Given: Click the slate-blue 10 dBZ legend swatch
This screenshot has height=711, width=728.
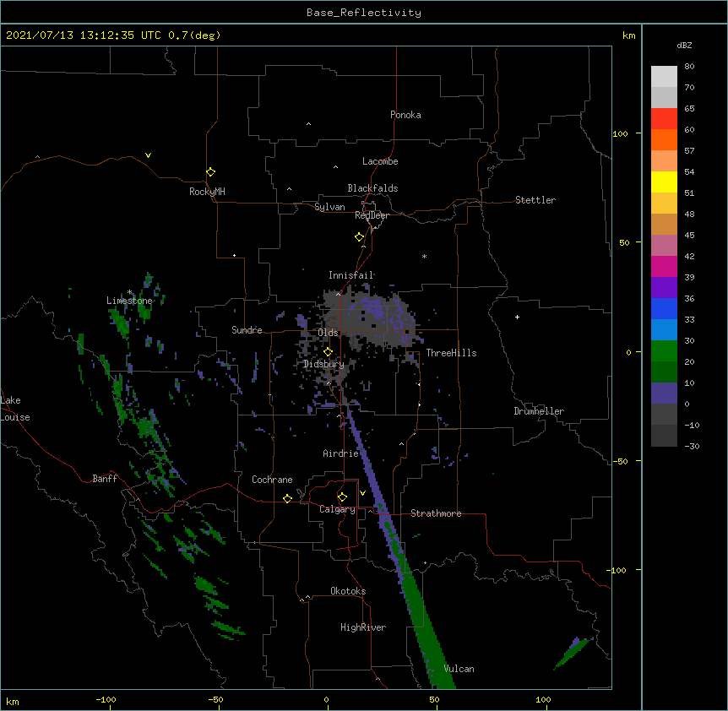Looking at the screenshot, I should pos(664,393).
